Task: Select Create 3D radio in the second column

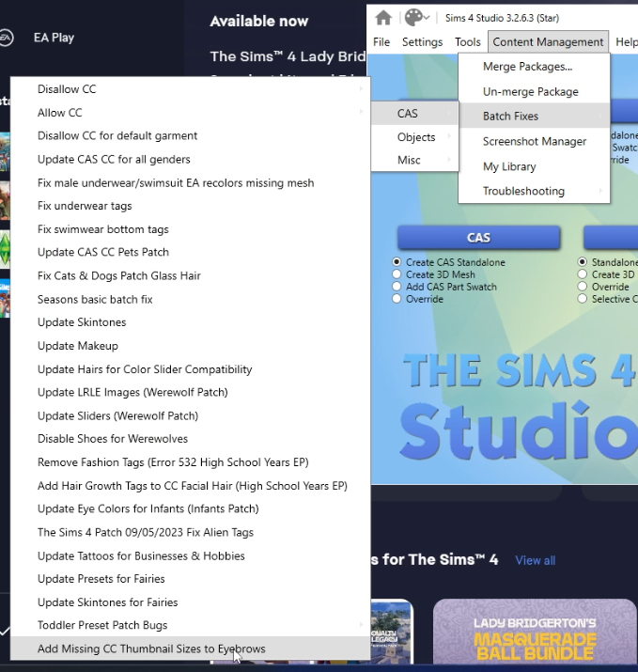Action: pyautogui.click(x=582, y=274)
